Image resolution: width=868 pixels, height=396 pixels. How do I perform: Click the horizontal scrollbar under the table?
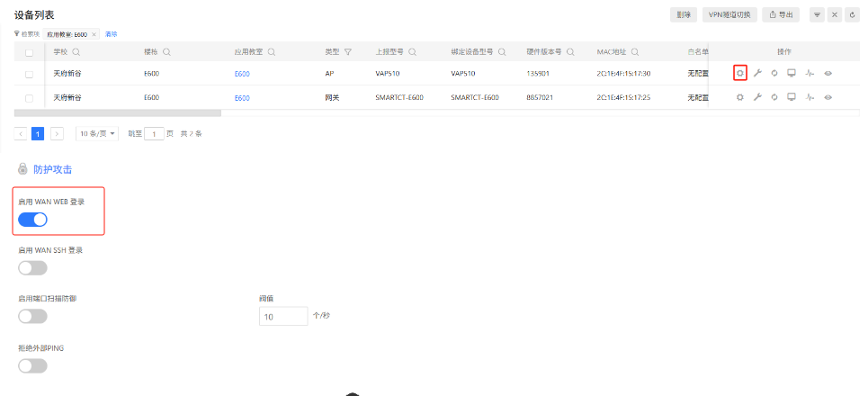(x=118, y=112)
